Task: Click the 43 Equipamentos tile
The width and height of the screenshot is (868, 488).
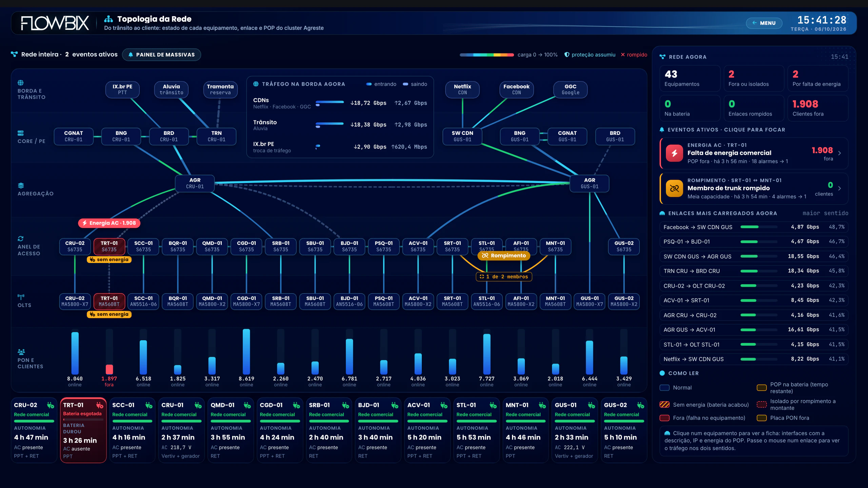Action: pos(690,78)
